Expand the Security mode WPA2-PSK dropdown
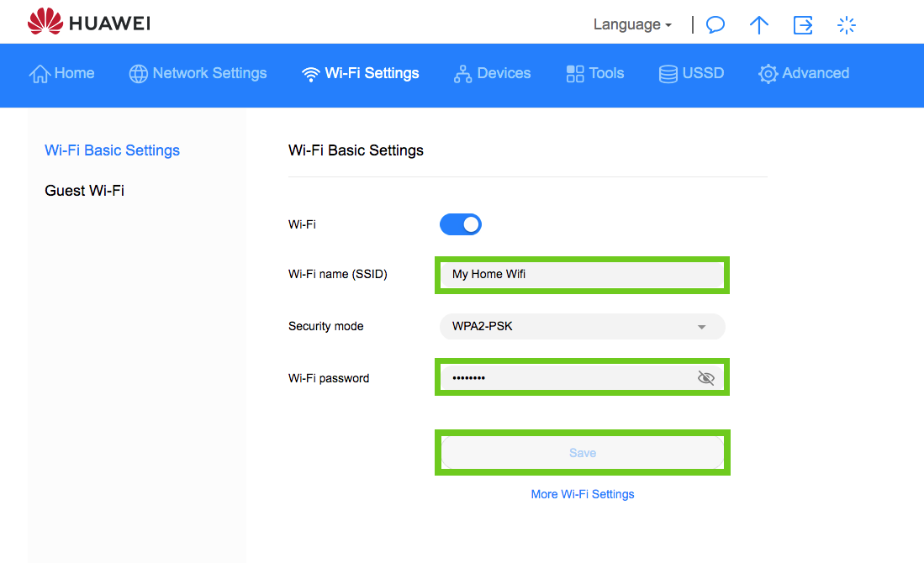 (x=582, y=326)
